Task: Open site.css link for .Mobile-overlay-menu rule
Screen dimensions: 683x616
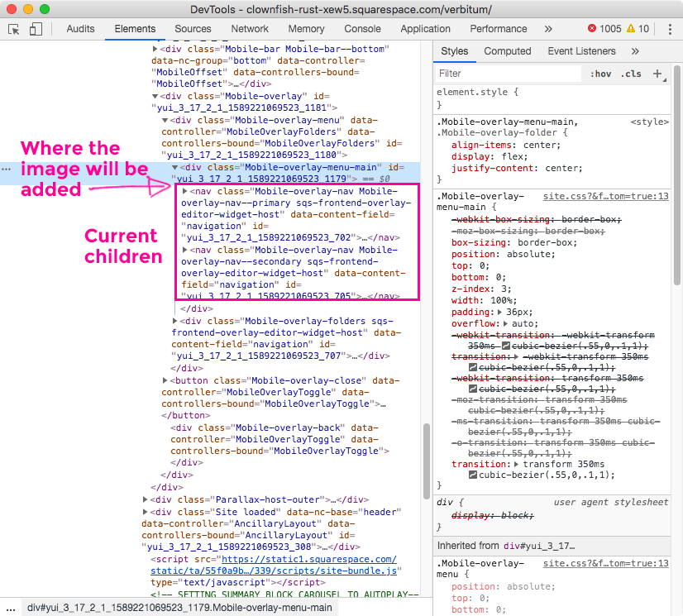Action: [605, 563]
